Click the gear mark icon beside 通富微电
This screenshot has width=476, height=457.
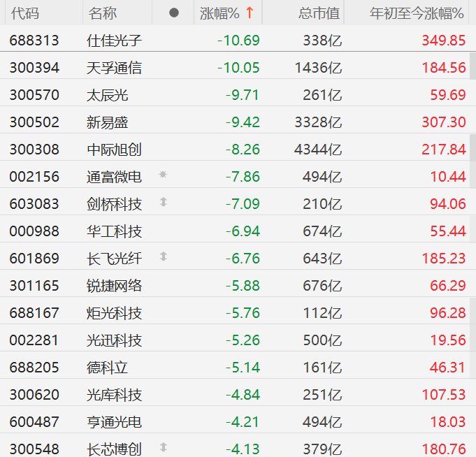[x=163, y=174]
